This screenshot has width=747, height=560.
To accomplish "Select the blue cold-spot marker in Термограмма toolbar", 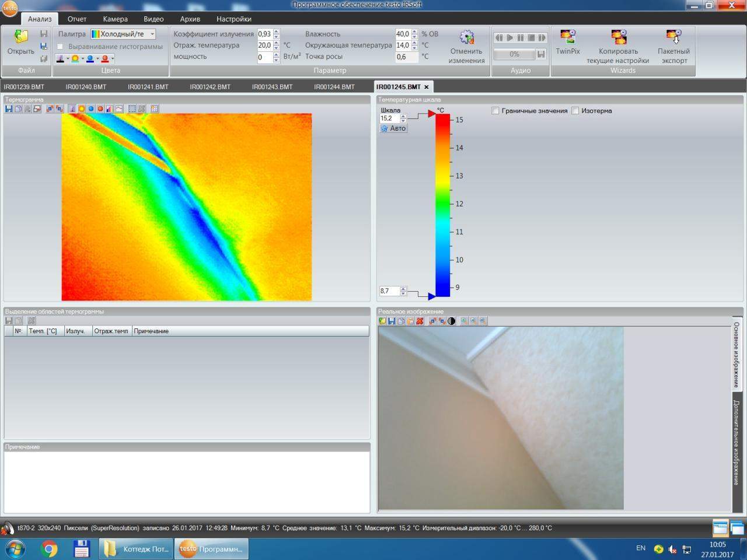I will click(91, 108).
